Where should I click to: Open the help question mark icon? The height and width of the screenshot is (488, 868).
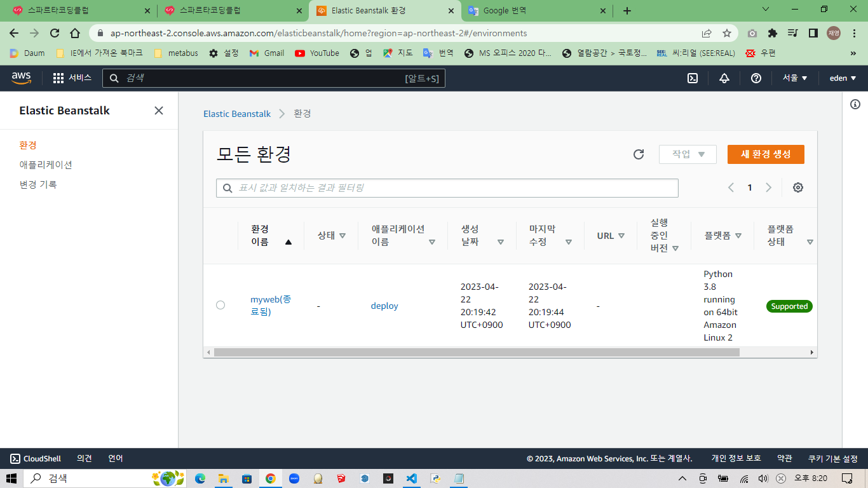756,78
